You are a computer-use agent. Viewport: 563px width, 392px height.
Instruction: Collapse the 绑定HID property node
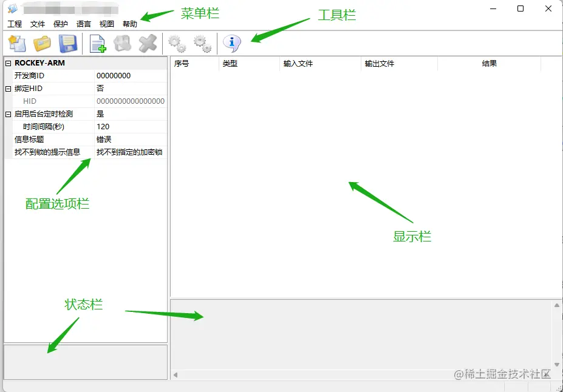click(x=9, y=89)
